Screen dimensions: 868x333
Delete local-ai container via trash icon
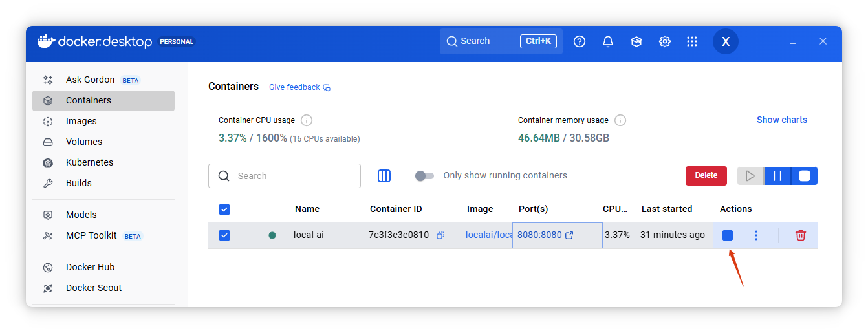click(x=801, y=235)
